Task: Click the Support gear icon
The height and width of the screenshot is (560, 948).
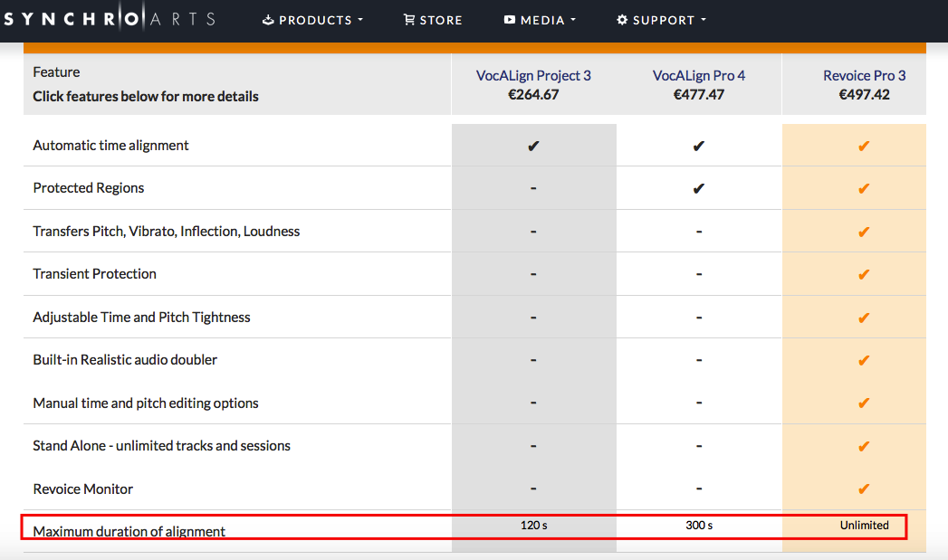Action: [x=622, y=20]
